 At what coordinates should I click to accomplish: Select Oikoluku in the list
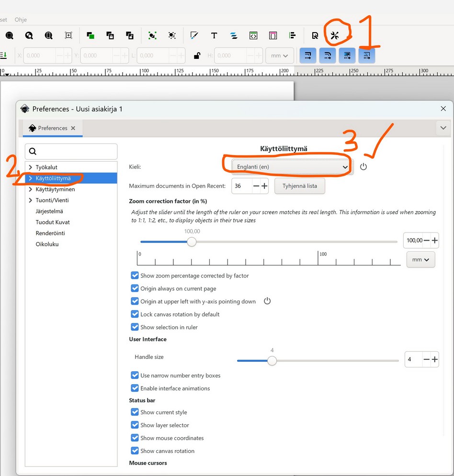click(x=47, y=244)
